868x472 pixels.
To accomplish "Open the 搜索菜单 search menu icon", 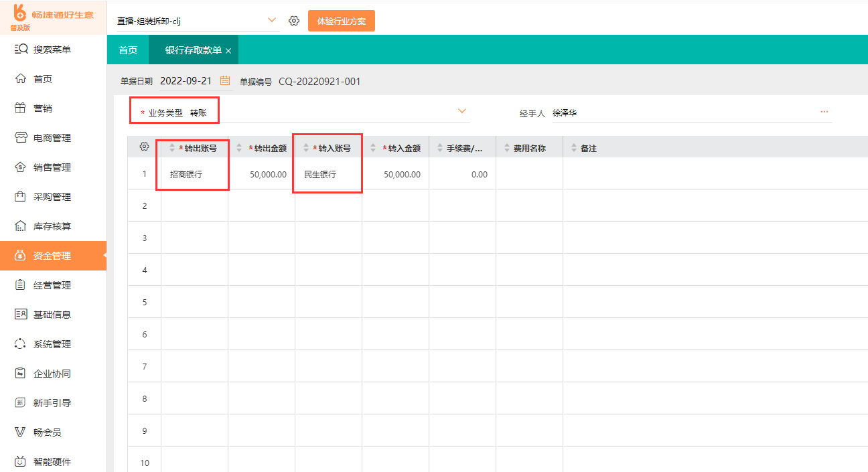I will [x=21, y=50].
